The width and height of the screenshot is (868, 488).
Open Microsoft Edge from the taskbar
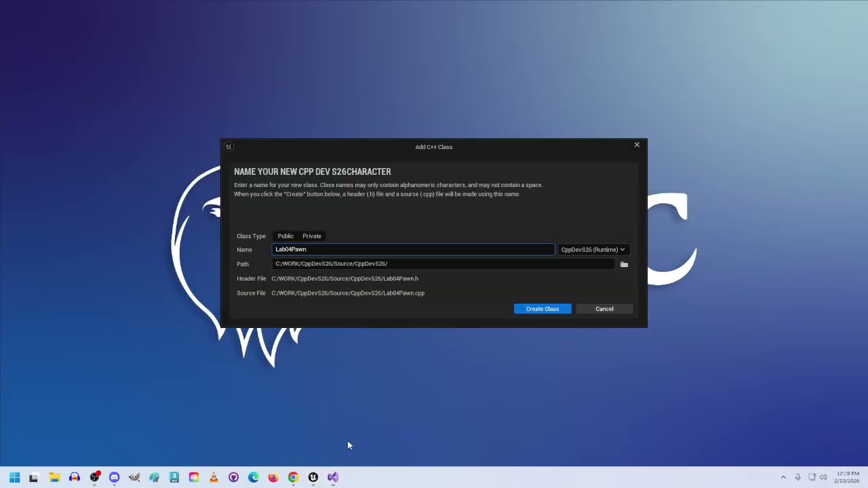254,477
